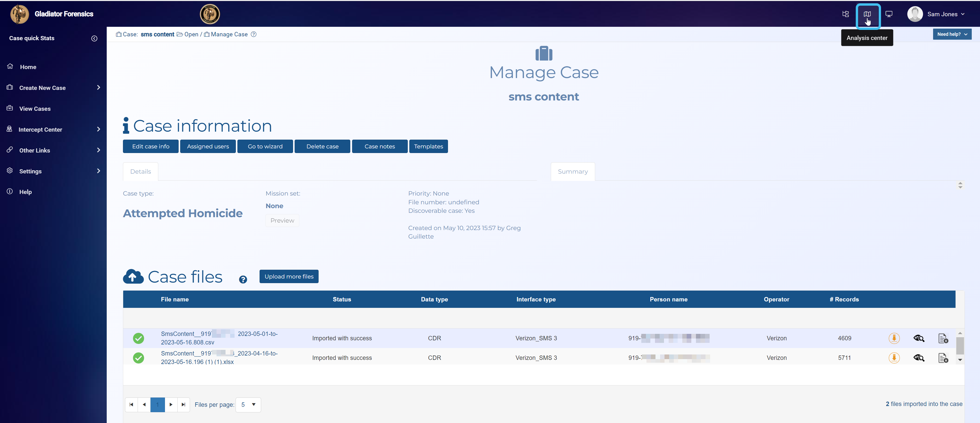This screenshot has width=980, height=423.
Task: Select the Details tab
Action: coord(140,171)
